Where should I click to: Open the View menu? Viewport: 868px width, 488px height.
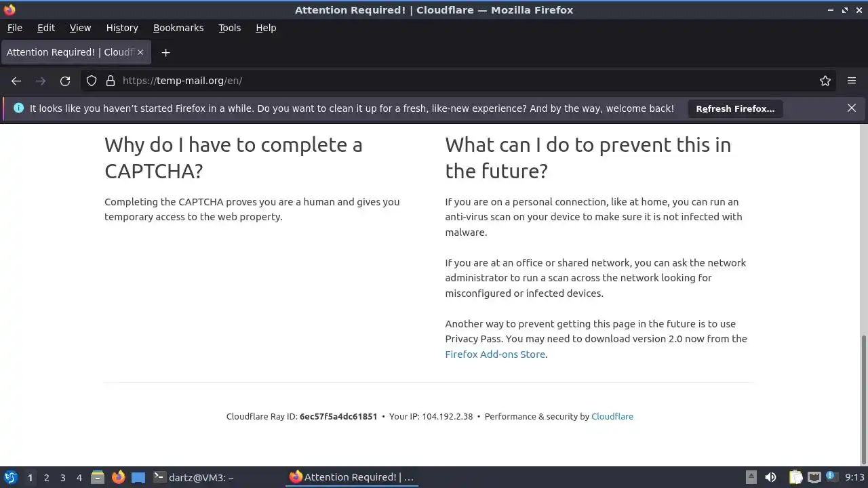(x=80, y=28)
